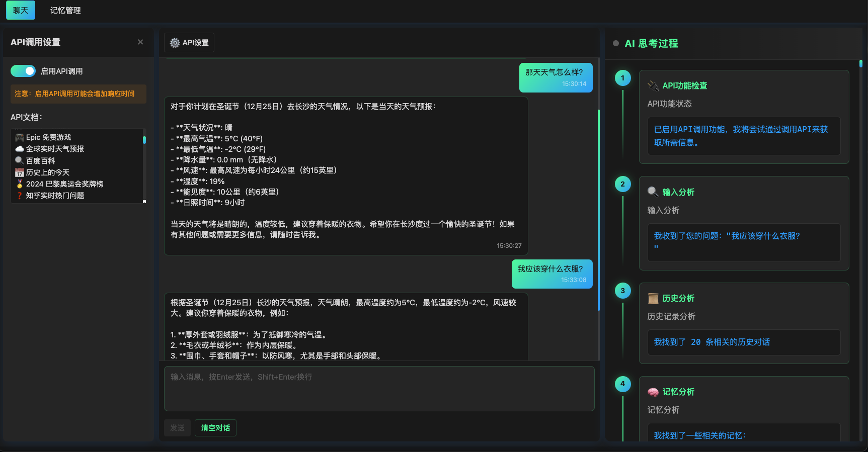The width and height of the screenshot is (868, 452).
Task: Click the brain icon beside 记忆分析
Action: (653, 392)
